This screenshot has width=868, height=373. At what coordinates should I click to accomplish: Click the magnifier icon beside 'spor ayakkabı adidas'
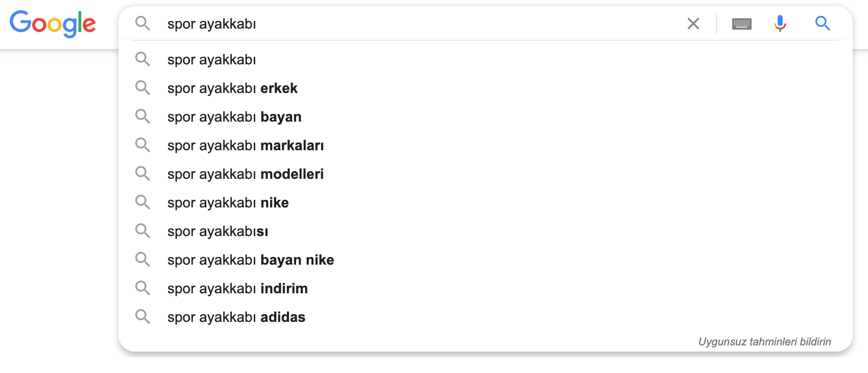pos(142,317)
